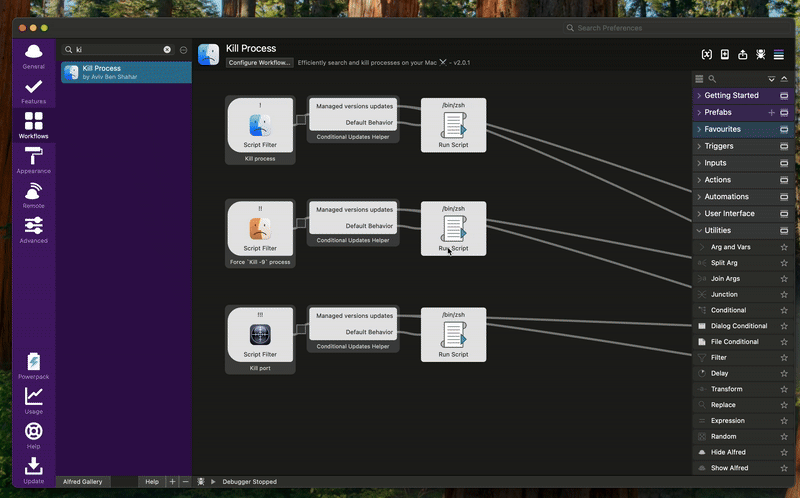Open the Alfred Gallery button

coord(83,482)
